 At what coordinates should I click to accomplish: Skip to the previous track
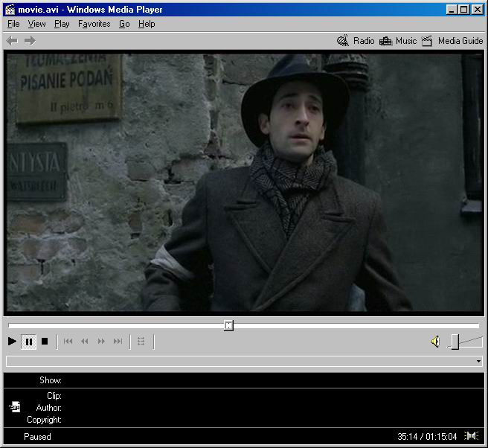[68, 342]
